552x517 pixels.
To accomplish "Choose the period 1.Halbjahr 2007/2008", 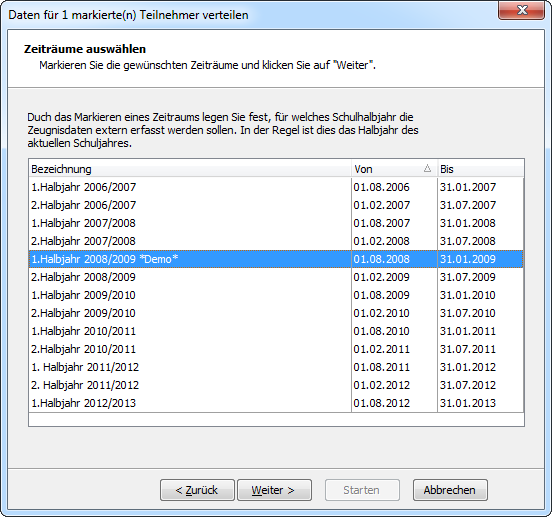I will (x=276, y=223).
